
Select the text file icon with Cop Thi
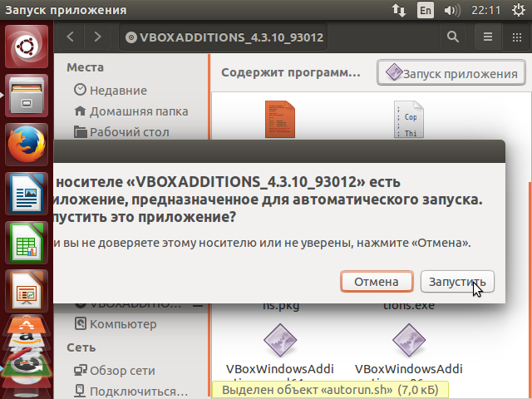(x=409, y=120)
